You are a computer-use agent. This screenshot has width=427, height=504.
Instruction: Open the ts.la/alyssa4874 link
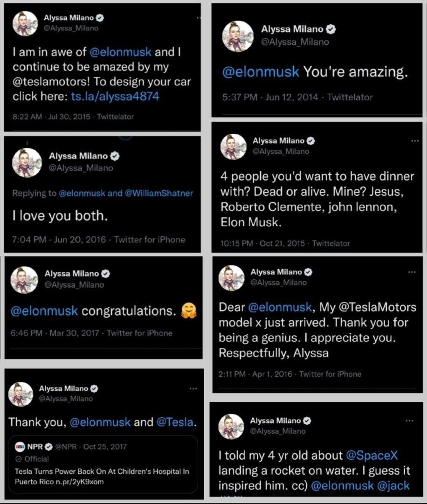(x=115, y=97)
